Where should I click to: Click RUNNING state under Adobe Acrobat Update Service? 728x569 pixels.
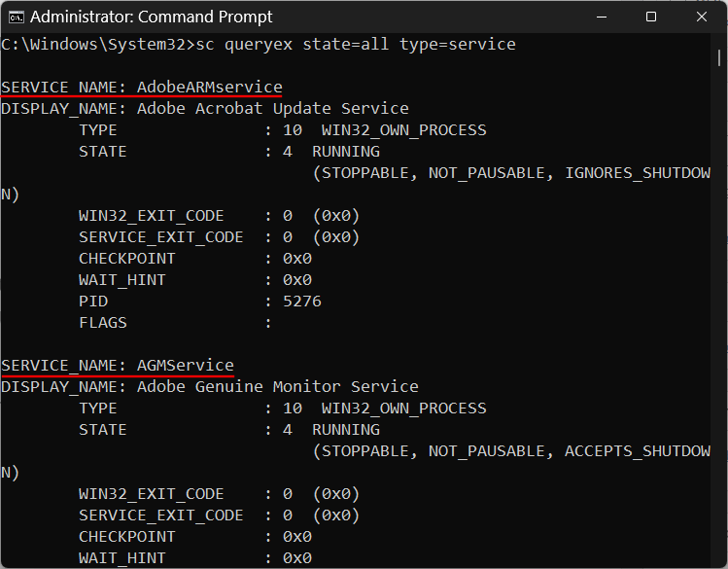(345, 152)
